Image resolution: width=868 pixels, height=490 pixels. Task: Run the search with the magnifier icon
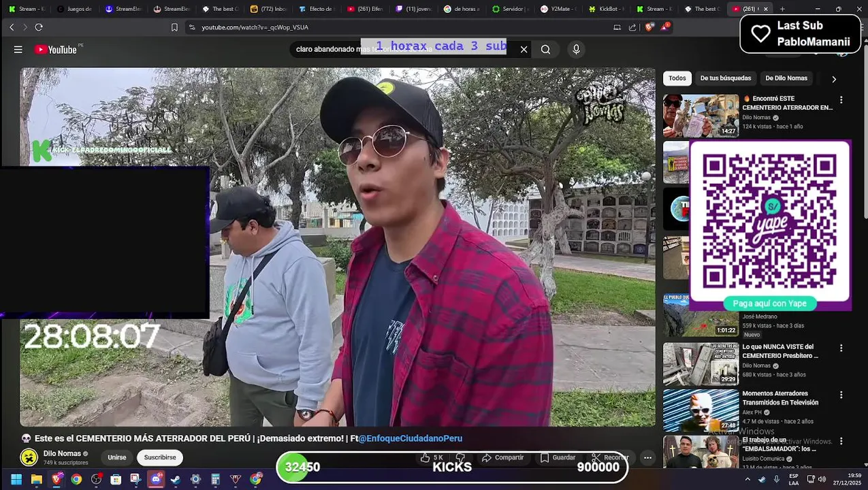545,49
